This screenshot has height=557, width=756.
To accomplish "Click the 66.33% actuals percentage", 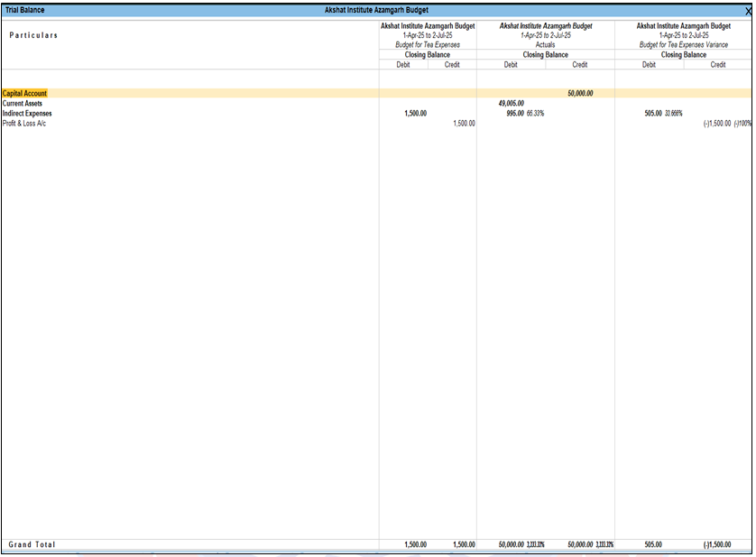I will point(535,114).
